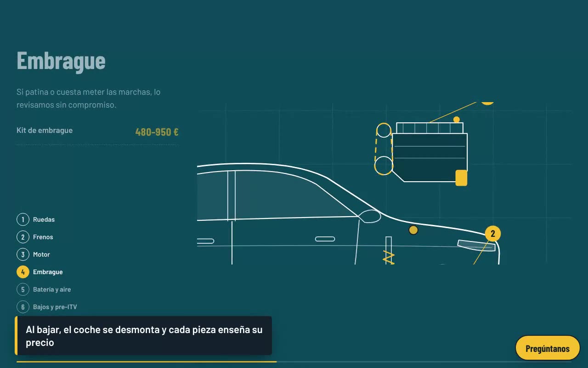Click the yellow belt pulley on the engine
The image size is (588, 368).
[x=384, y=149]
